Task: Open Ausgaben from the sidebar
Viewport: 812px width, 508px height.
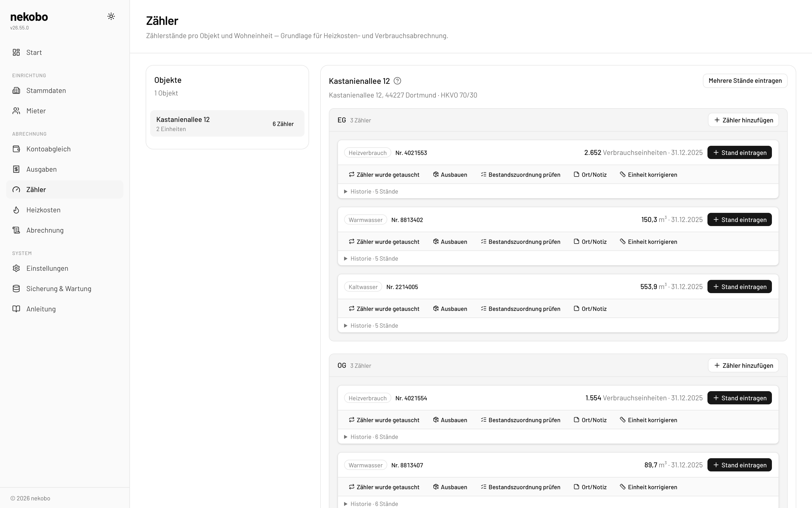Action: pos(65,169)
